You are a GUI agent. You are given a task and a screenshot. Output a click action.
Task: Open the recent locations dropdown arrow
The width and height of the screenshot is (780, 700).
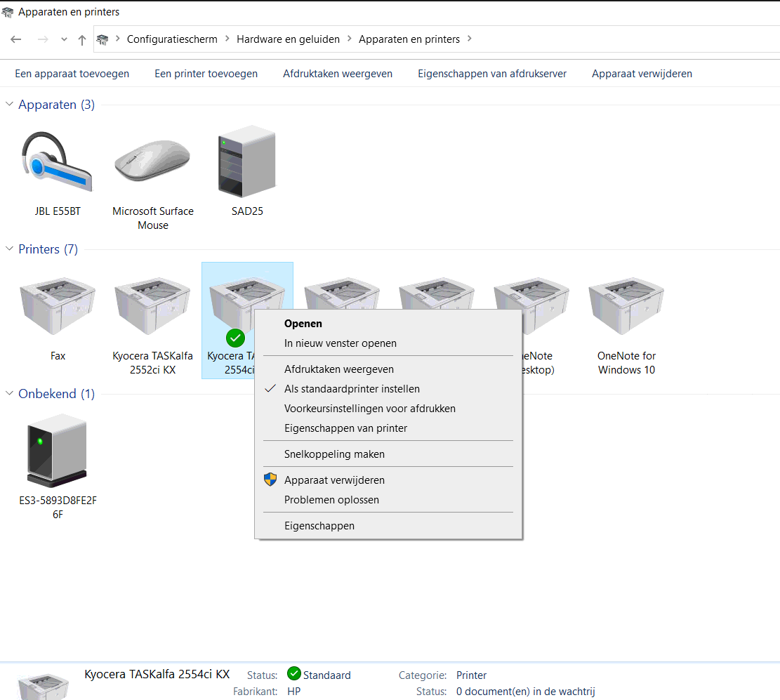point(64,39)
